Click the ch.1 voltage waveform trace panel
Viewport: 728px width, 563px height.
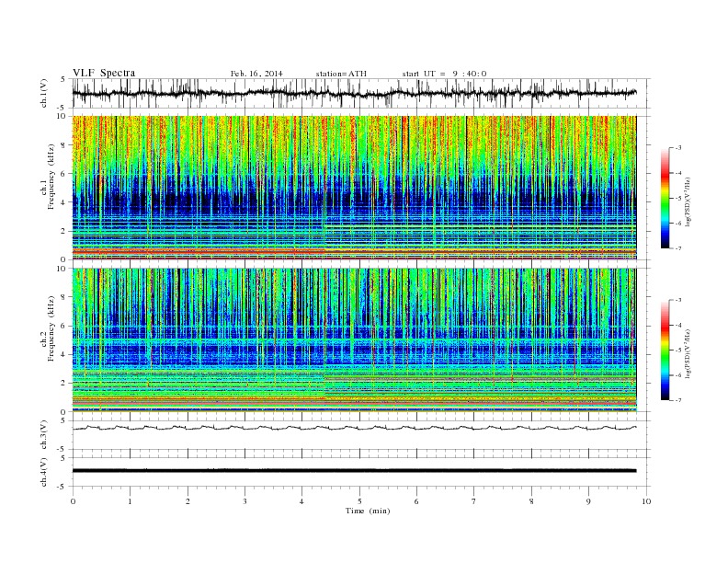(361, 93)
